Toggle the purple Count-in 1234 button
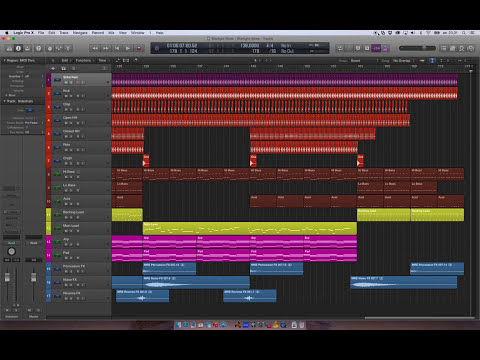This screenshot has height=360, width=480. coord(376,48)
